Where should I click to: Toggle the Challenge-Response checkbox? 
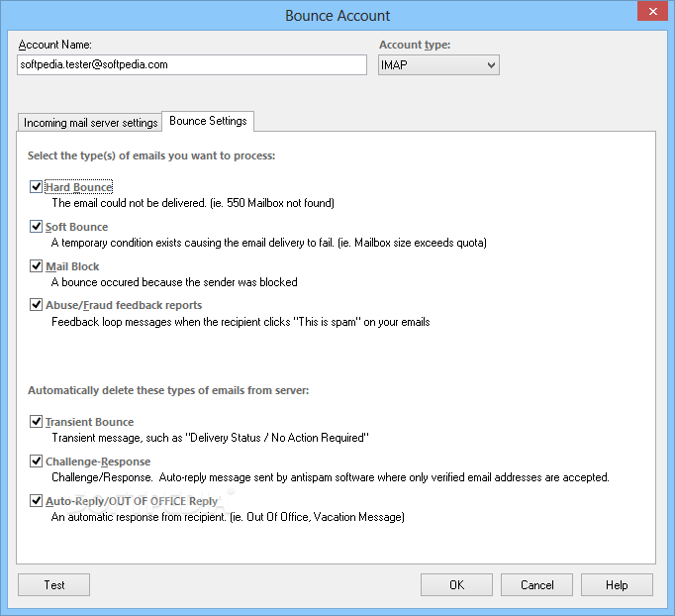tap(36, 461)
